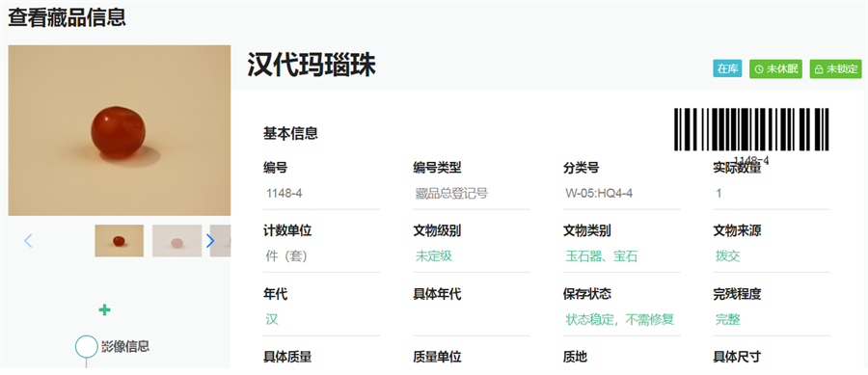The width and height of the screenshot is (868, 375).
Task: Click the 未休眠 status badge
Action: click(775, 69)
